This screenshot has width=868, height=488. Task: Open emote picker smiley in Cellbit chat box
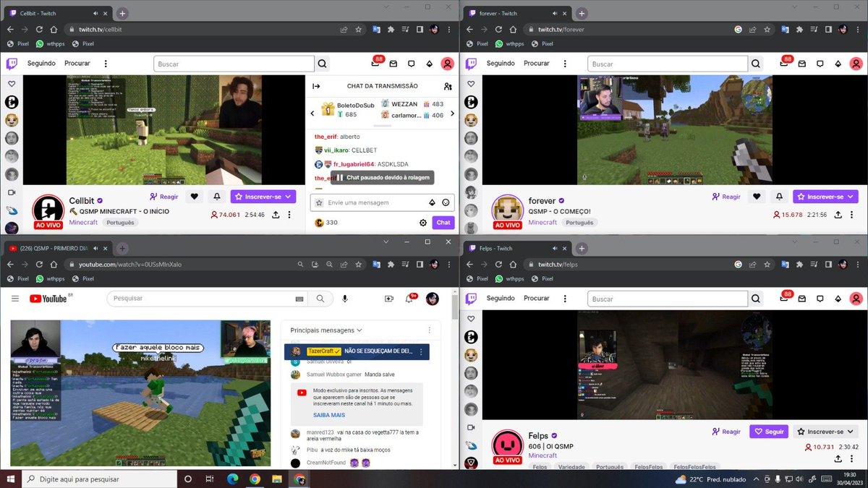click(x=446, y=202)
